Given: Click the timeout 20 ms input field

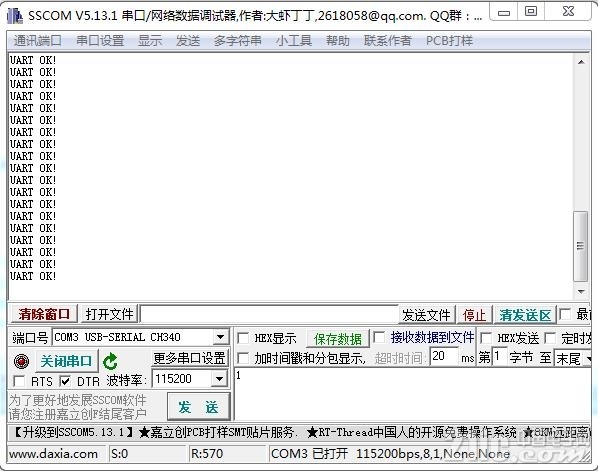Looking at the screenshot, I should (x=444, y=357).
